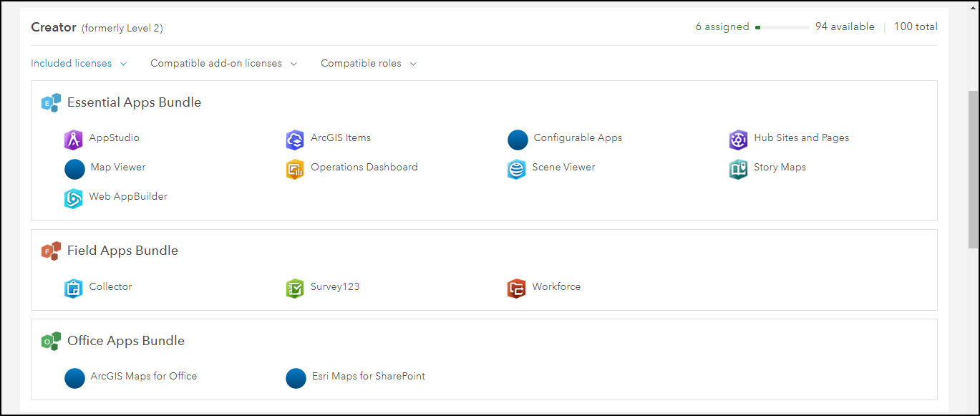Click the Essential Apps Bundle icon
980x416 pixels.
(51, 103)
